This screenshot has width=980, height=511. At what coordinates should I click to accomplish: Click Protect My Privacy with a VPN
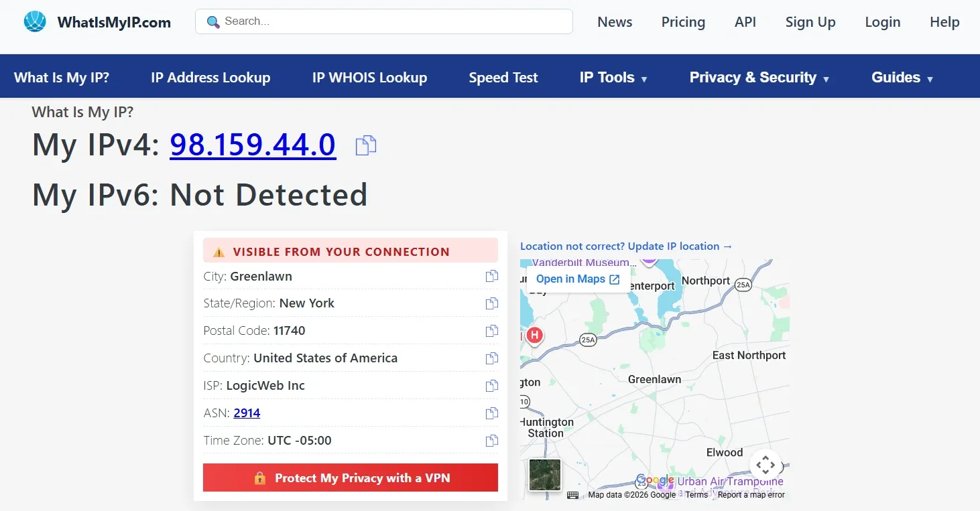click(351, 478)
